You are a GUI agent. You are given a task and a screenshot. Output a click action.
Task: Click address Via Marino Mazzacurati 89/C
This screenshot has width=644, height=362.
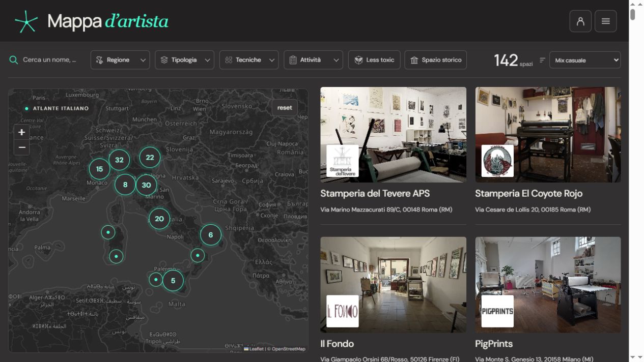pyautogui.click(x=386, y=209)
